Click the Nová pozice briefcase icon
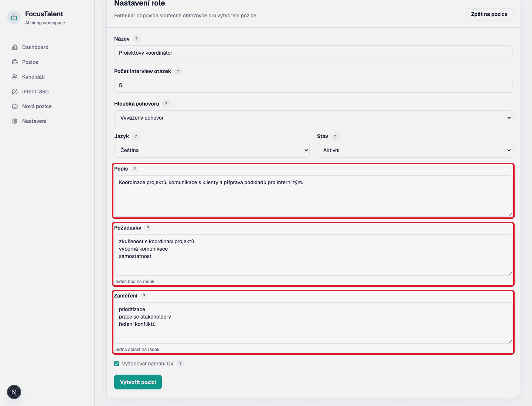The image size is (532, 406). [15, 106]
